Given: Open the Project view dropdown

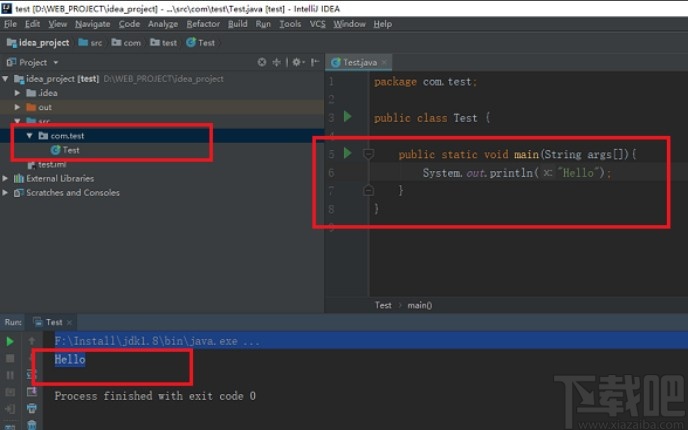Looking at the screenshot, I should (56, 62).
